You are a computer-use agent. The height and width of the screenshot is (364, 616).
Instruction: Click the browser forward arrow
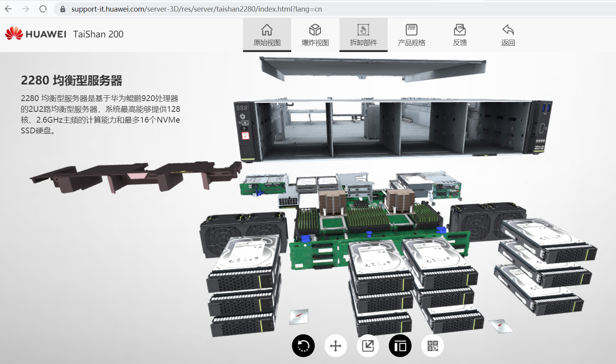pyautogui.click(x=26, y=9)
